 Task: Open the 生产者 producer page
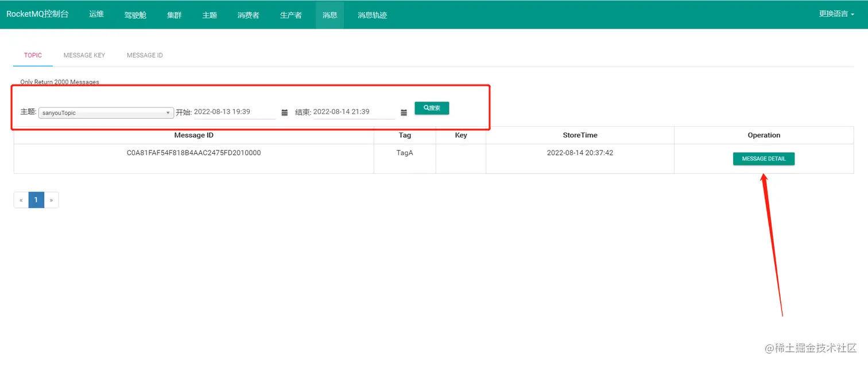(x=291, y=15)
